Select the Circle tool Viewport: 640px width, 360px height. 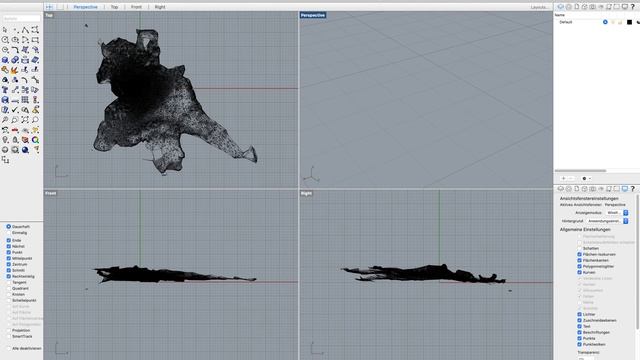[5, 40]
